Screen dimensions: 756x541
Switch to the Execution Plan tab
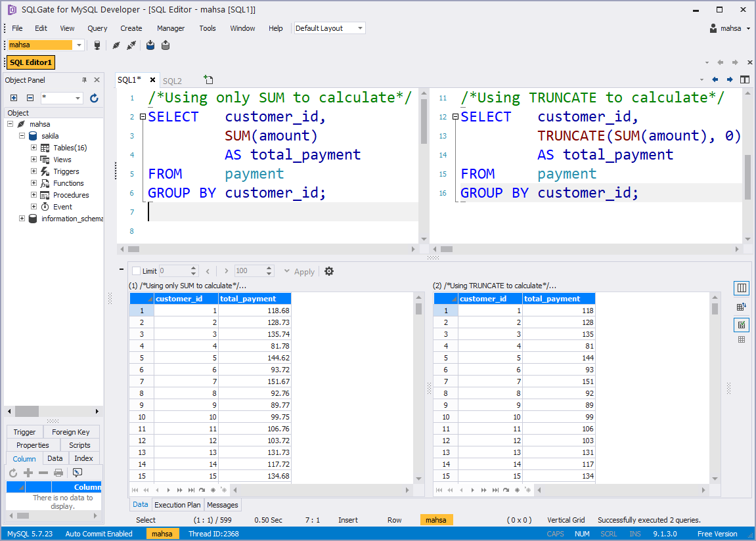pos(177,504)
